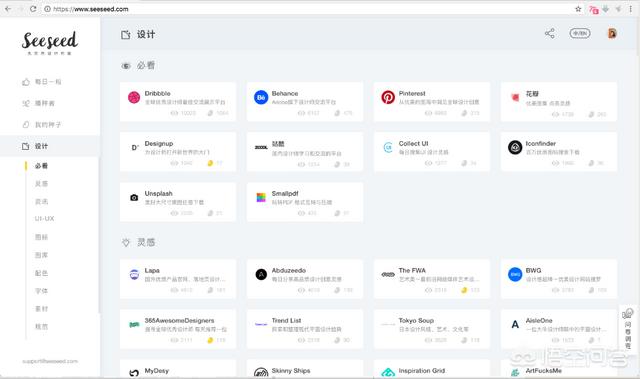Screen dimensions: 640x379
Task: Open the user avatar in header
Action: (612, 33)
